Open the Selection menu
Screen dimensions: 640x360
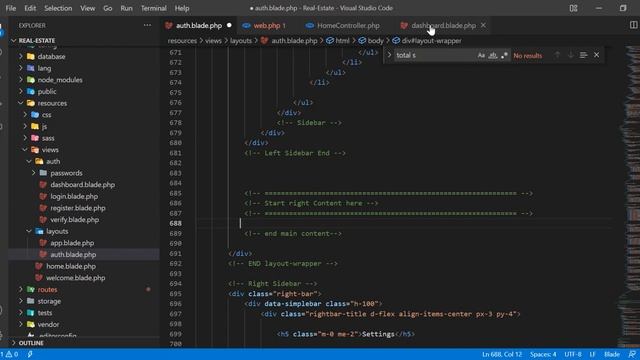(x=58, y=8)
